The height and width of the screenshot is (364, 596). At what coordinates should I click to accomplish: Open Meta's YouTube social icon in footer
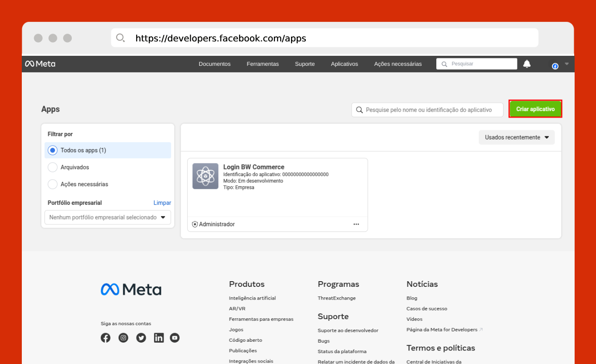175,338
